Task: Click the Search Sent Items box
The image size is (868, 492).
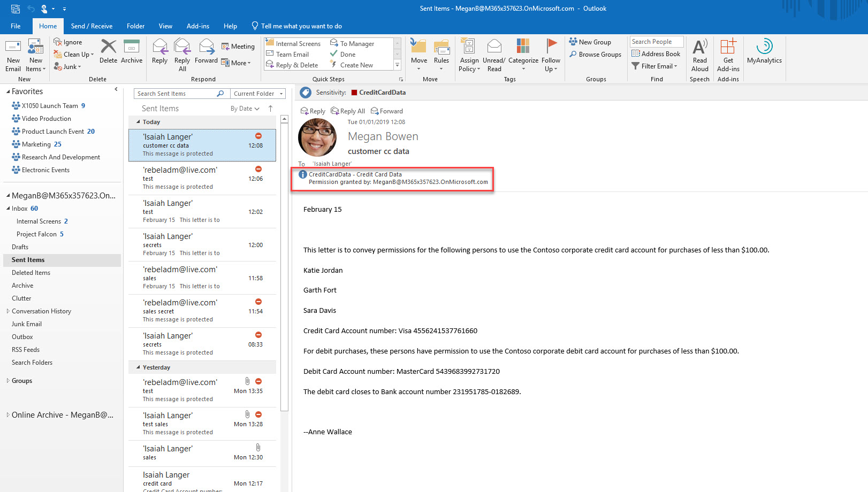Action: [181, 94]
